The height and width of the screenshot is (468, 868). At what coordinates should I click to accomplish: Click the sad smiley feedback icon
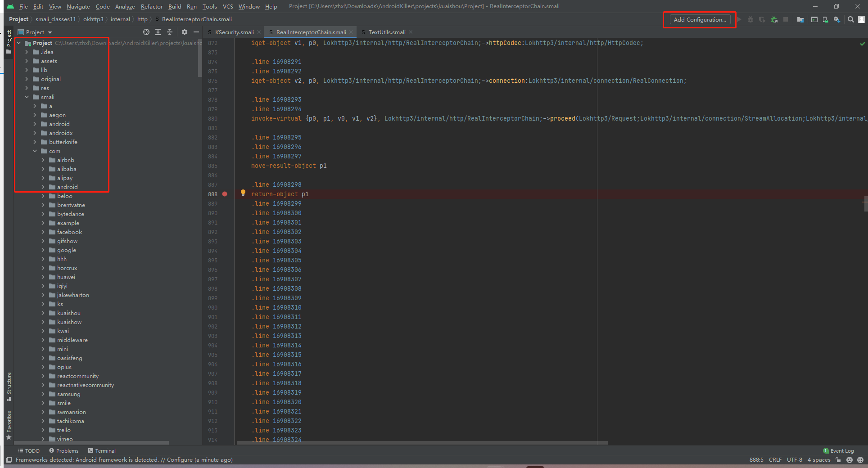coord(860,460)
